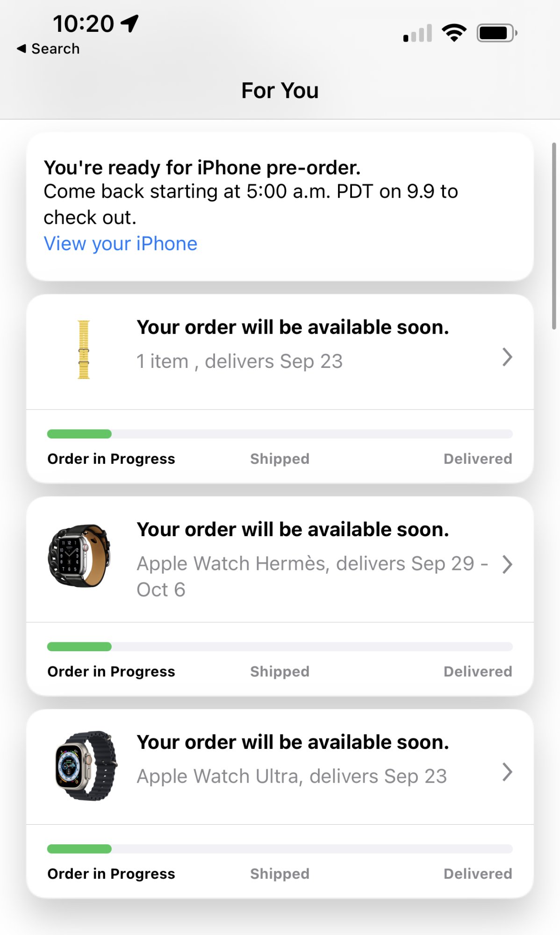Tap the Wi-Fi status icon
The image size is (560, 935).
click(x=454, y=33)
